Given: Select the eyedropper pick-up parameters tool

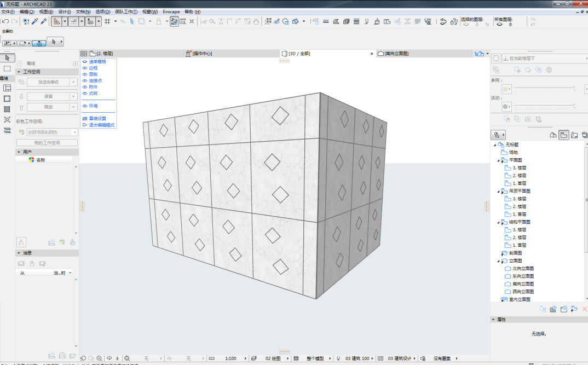Looking at the screenshot, I should coord(35,21).
